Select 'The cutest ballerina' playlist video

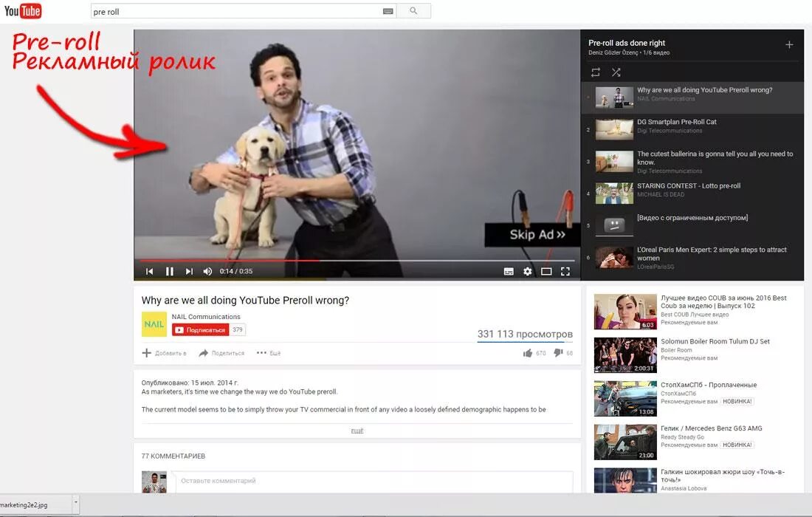[692, 162]
